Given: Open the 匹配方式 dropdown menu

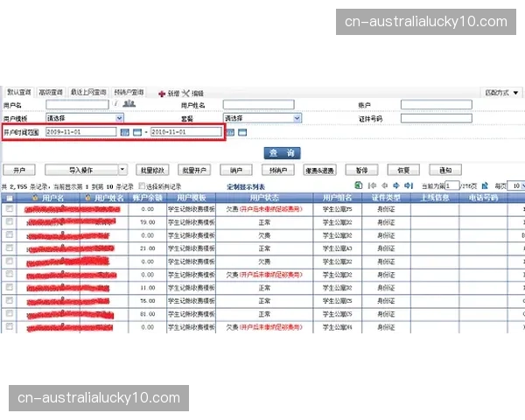Looking at the screenshot, I should pos(501,93).
